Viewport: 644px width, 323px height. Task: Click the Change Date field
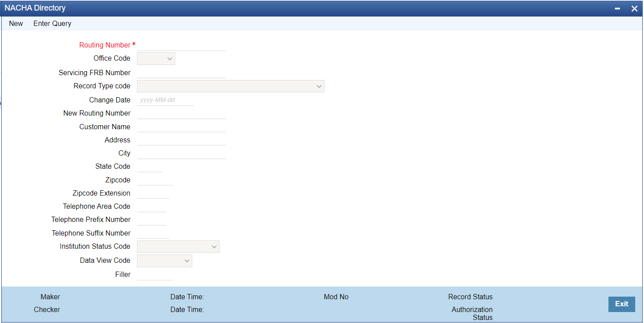pyautogui.click(x=165, y=100)
